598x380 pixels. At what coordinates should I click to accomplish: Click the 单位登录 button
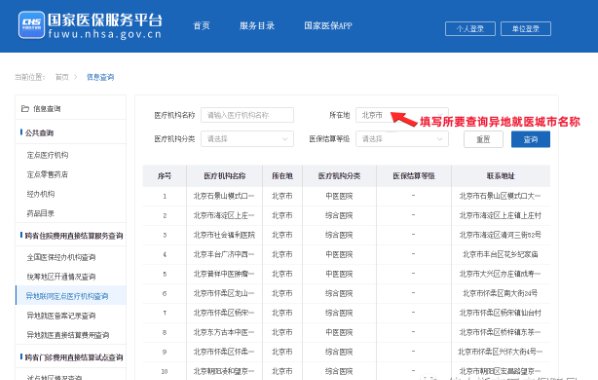coord(526,29)
